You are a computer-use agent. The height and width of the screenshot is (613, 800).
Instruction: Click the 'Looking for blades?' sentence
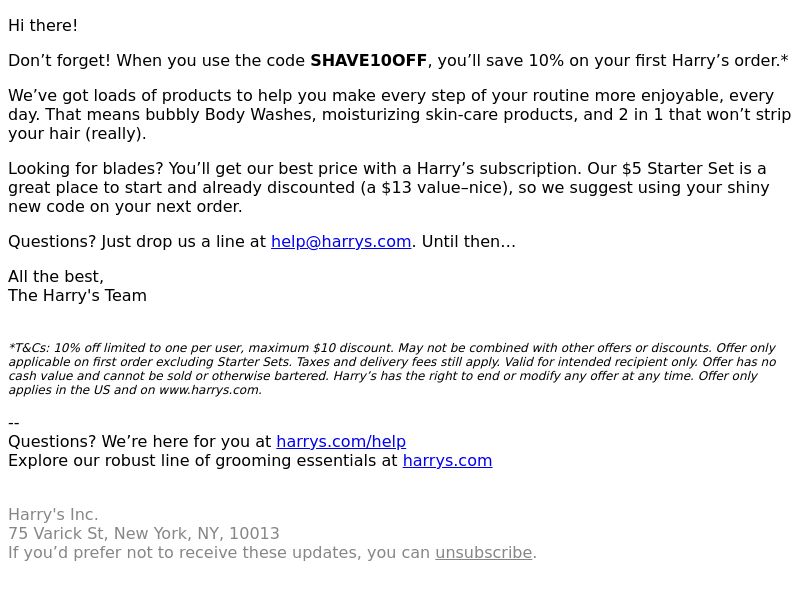tap(86, 168)
